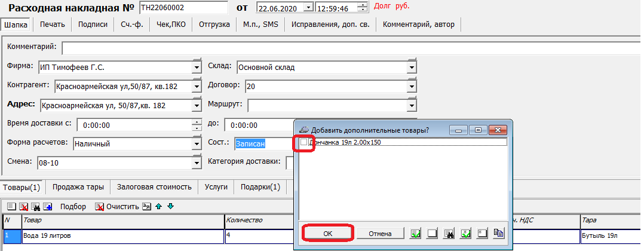Expand the Склад dropdown list
Viewport: 644px width, 251px height.
[411, 68]
